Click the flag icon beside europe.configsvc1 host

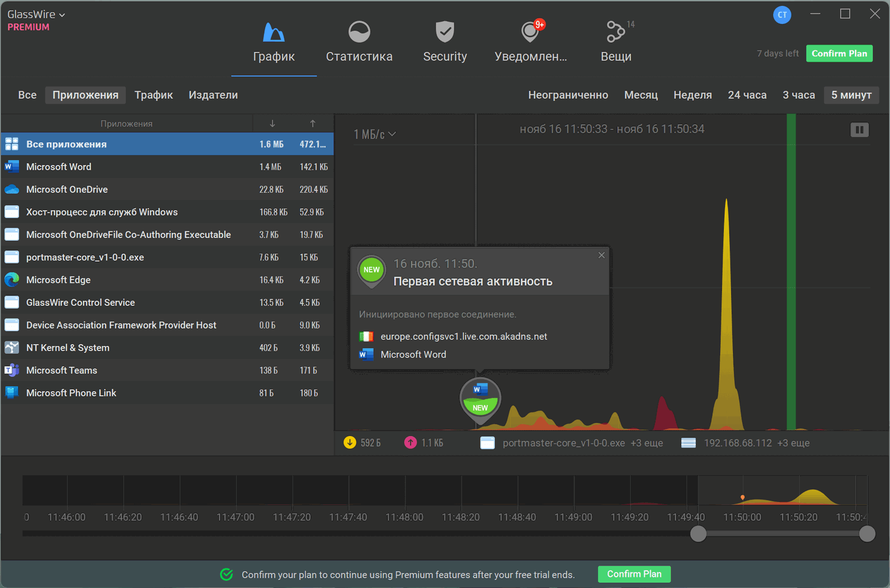tap(366, 336)
